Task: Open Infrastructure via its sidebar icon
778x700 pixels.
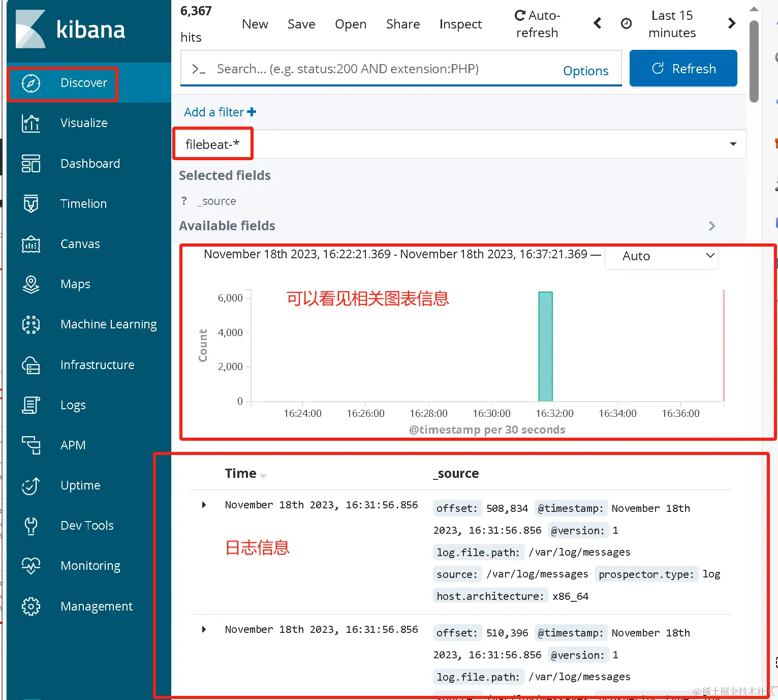Action: tap(31, 365)
